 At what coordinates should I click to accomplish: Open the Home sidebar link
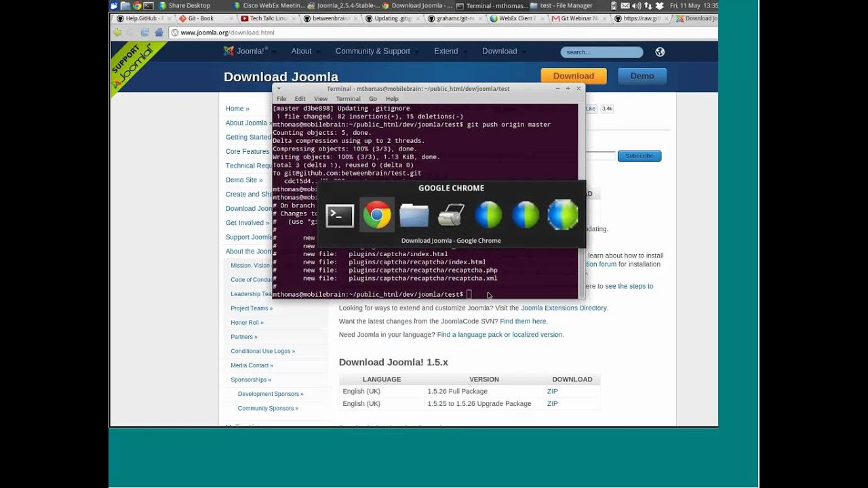pyautogui.click(x=237, y=108)
